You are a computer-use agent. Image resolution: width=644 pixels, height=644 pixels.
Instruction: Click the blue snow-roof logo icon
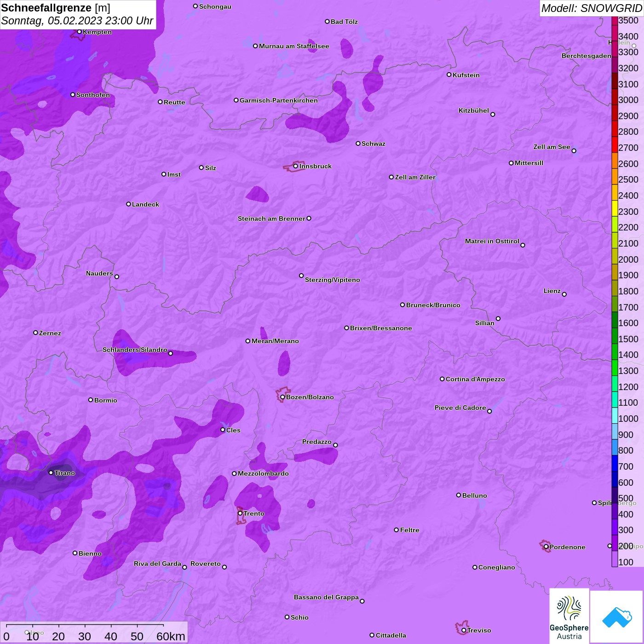616,617
